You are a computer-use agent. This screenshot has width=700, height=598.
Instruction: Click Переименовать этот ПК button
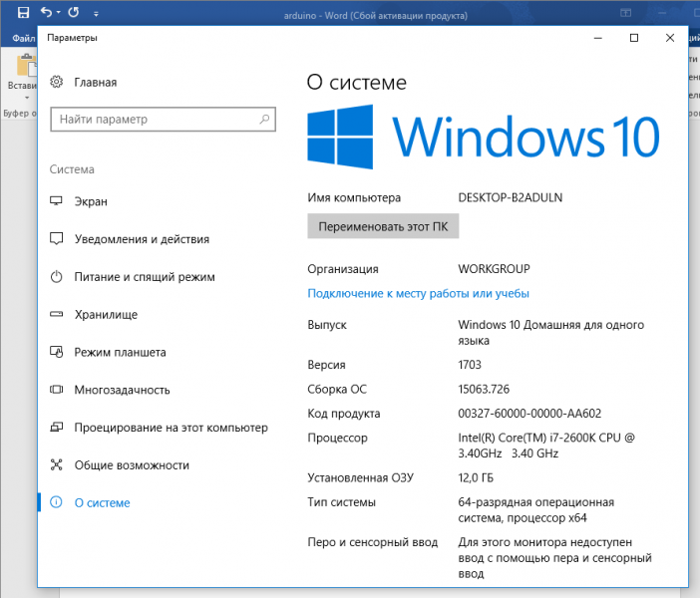coord(383,226)
